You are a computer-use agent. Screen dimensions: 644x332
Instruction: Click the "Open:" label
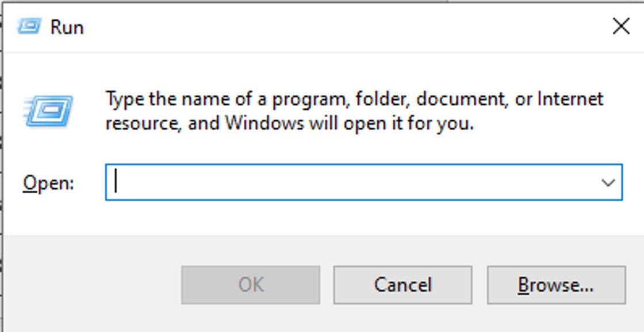point(48,184)
